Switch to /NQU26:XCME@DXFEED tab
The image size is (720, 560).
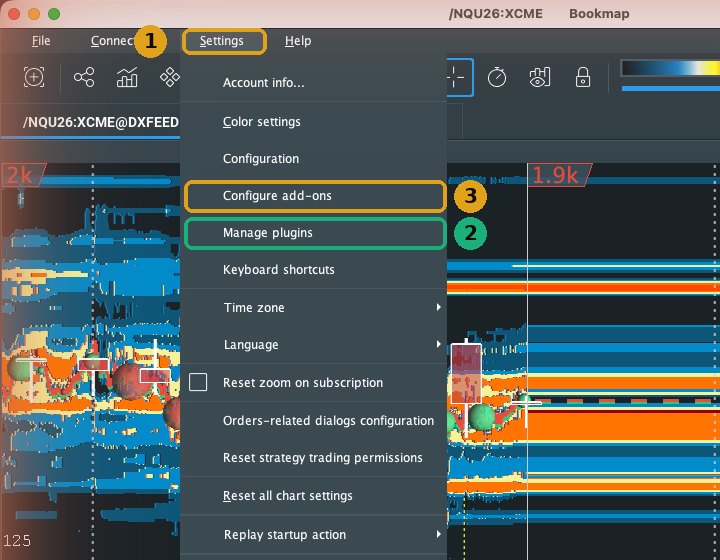(101, 122)
